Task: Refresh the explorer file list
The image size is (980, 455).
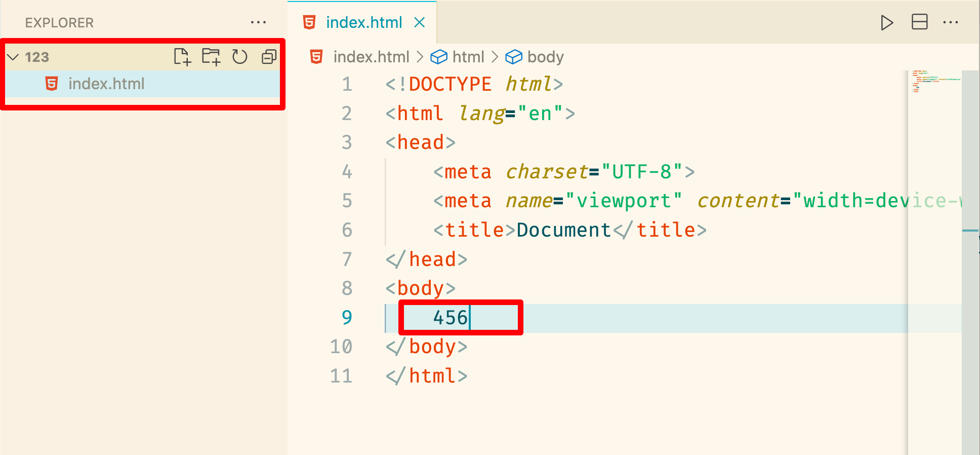Action: 240,57
